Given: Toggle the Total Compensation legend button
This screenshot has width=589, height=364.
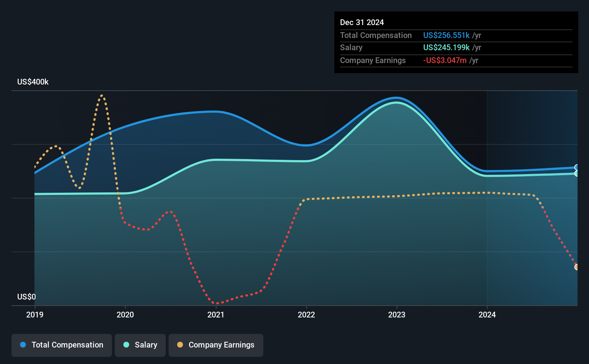Looking at the screenshot, I should (x=62, y=345).
